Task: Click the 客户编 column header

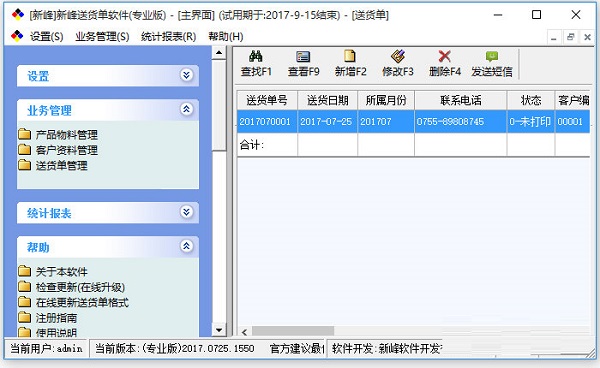Action: click(572, 100)
